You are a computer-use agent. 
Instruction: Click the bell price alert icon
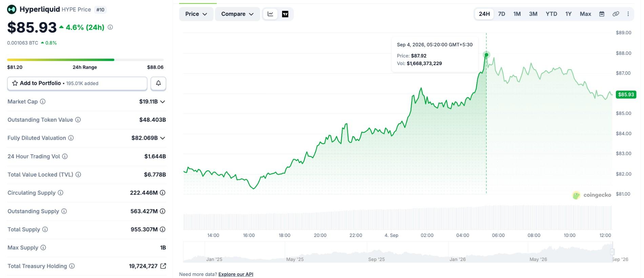click(x=158, y=83)
